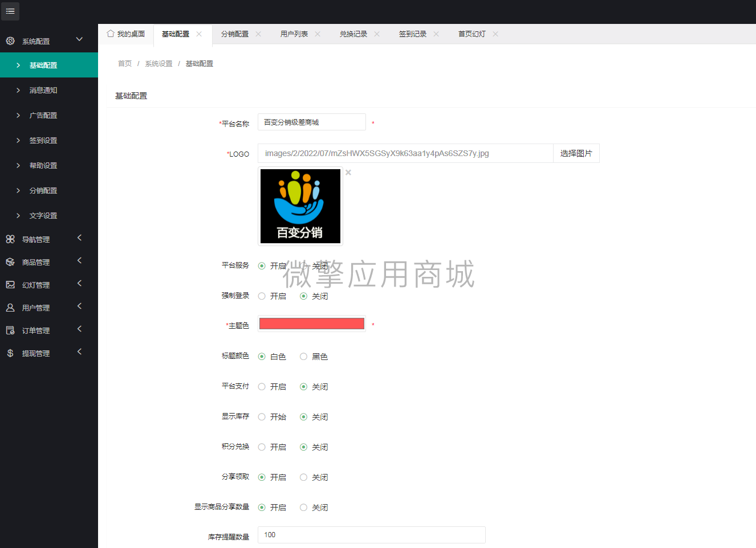Open 文字设置 in the sidebar
Image resolution: width=756 pixels, height=548 pixels.
(49, 215)
